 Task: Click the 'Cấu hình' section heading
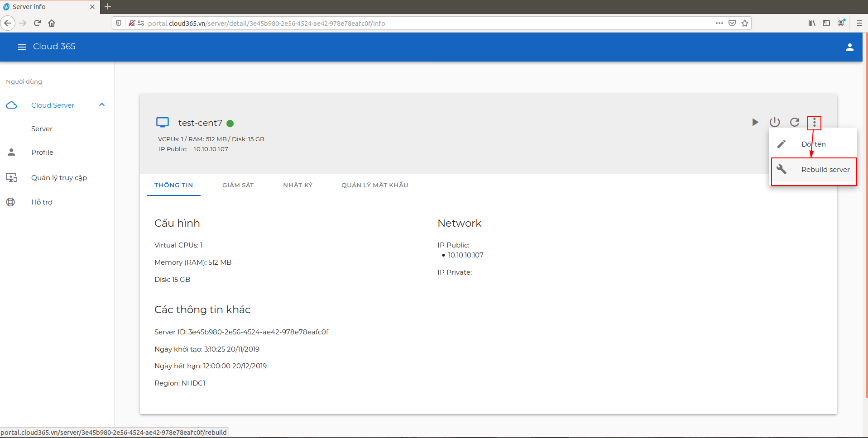[x=177, y=223]
